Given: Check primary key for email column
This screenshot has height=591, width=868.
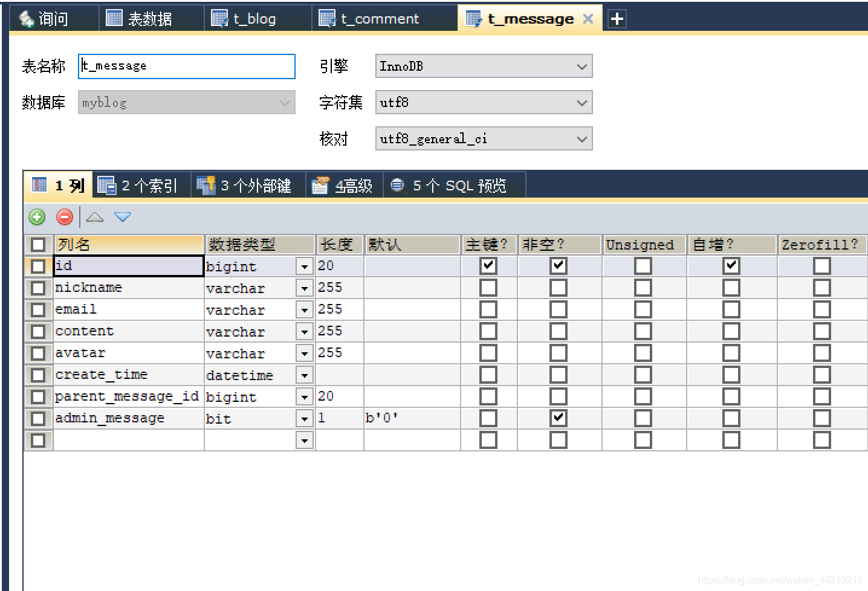Looking at the screenshot, I should tap(488, 309).
